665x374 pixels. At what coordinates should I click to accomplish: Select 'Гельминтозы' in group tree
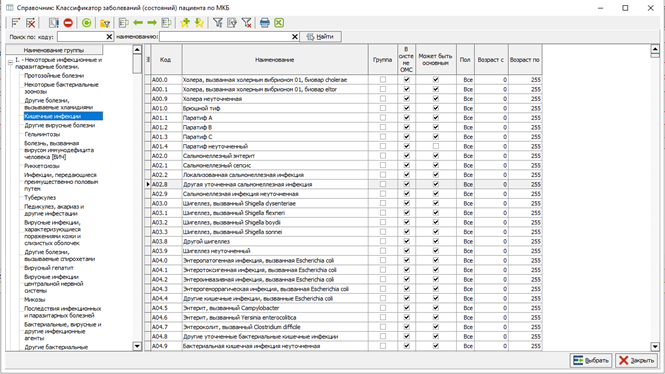42,134
